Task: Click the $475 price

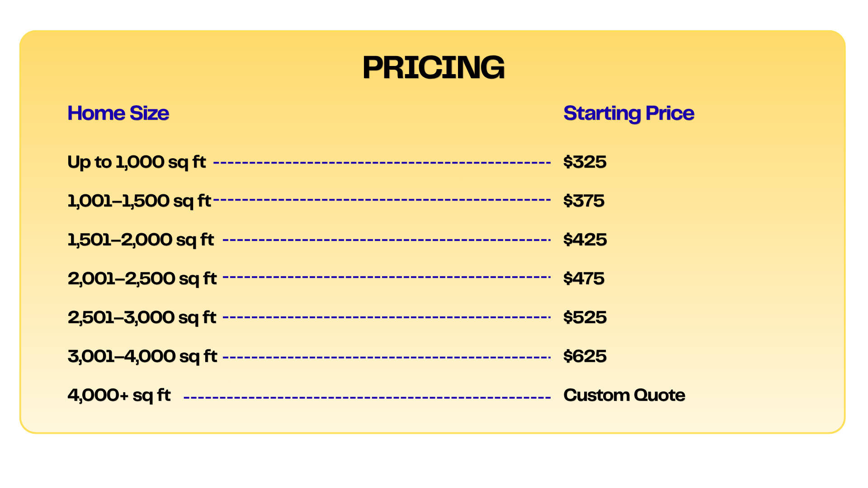Action: [x=584, y=278]
